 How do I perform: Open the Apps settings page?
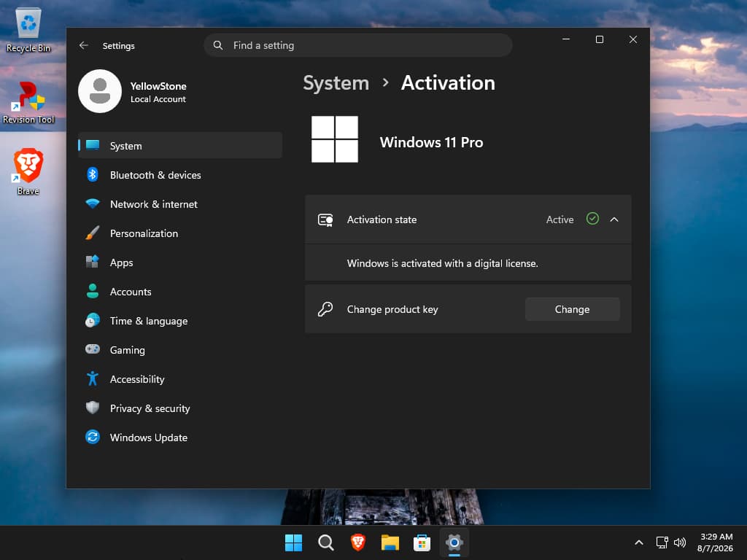click(180, 262)
